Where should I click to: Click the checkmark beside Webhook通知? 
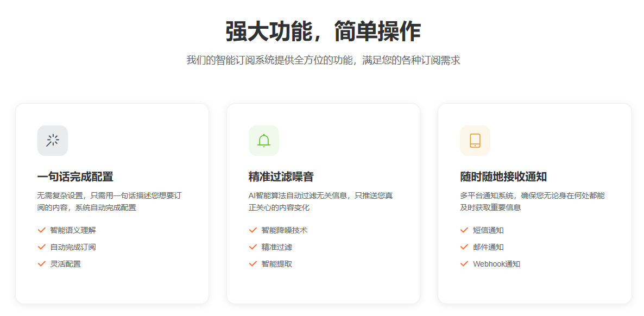464,264
